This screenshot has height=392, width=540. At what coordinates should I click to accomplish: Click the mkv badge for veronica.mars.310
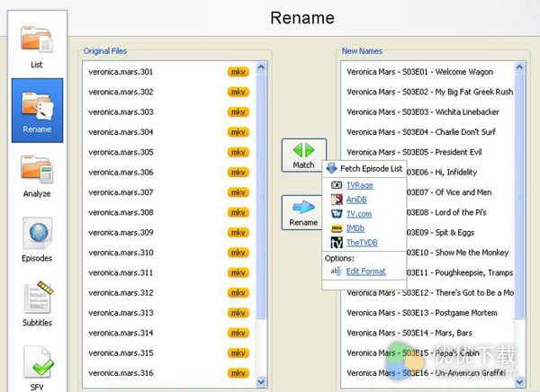[x=238, y=253]
